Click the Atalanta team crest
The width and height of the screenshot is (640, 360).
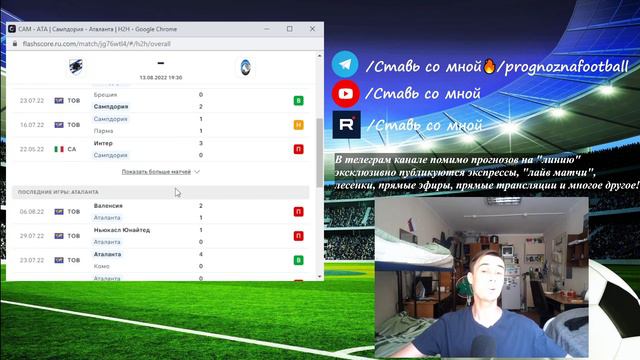tap(245, 67)
